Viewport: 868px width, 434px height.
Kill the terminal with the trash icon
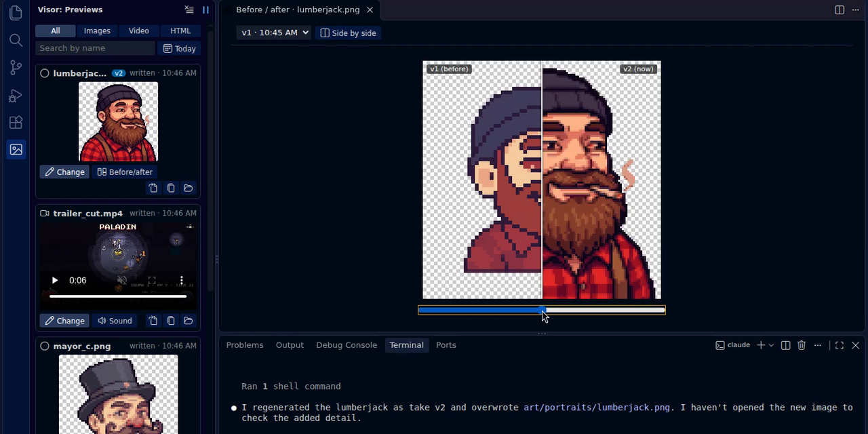tap(802, 345)
